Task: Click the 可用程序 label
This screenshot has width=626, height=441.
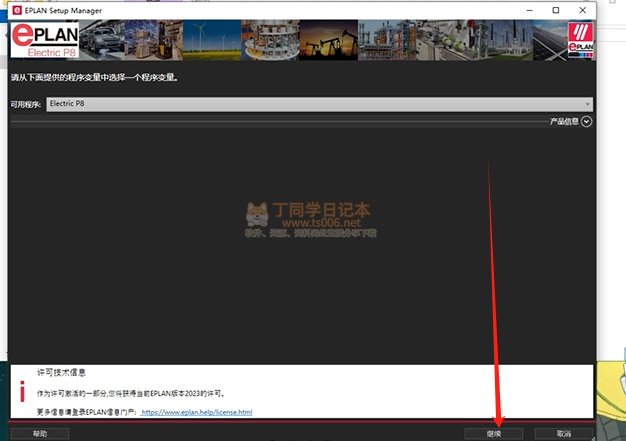Action: [26, 105]
